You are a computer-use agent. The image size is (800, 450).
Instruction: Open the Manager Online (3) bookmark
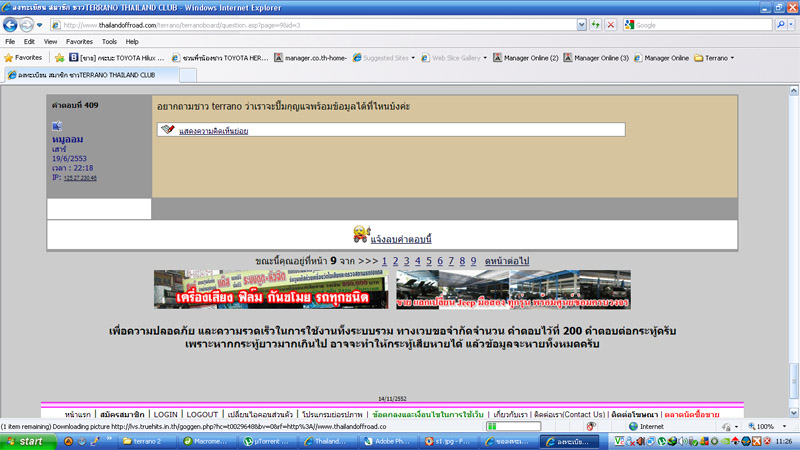(596, 58)
